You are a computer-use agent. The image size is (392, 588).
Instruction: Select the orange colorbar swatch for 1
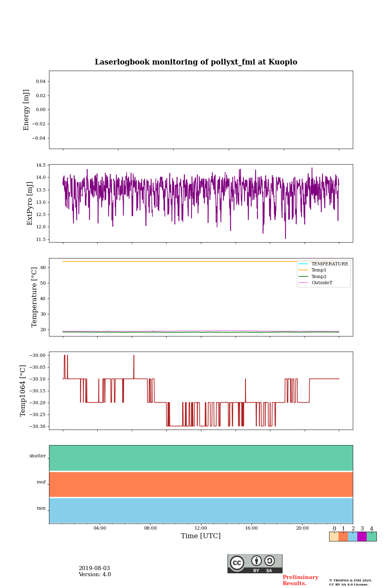[x=343, y=537]
